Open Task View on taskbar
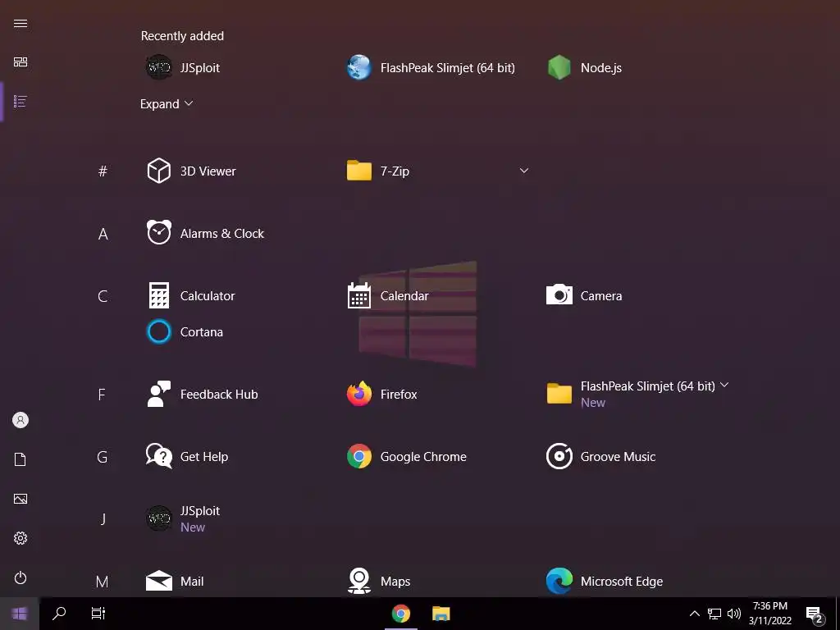The height and width of the screenshot is (630, 840). point(98,614)
